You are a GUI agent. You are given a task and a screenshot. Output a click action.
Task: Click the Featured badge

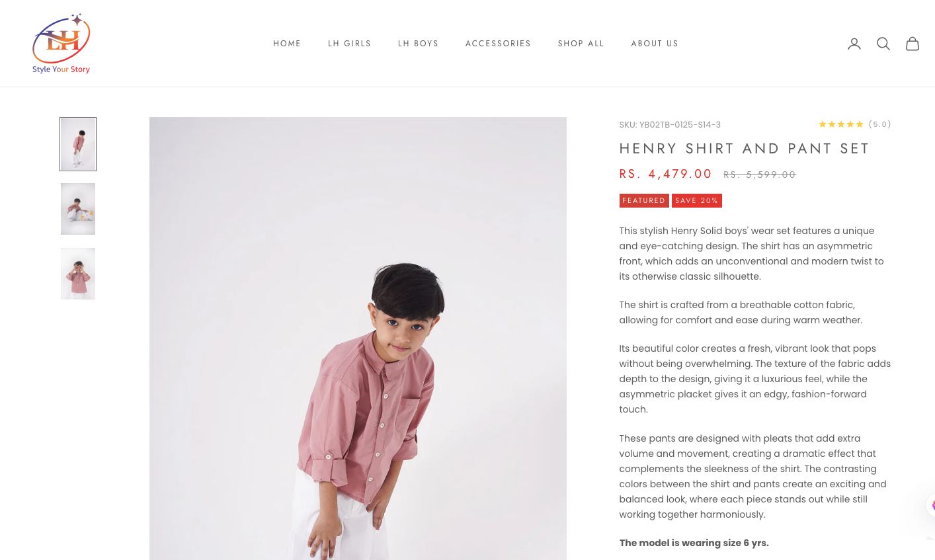644,200
